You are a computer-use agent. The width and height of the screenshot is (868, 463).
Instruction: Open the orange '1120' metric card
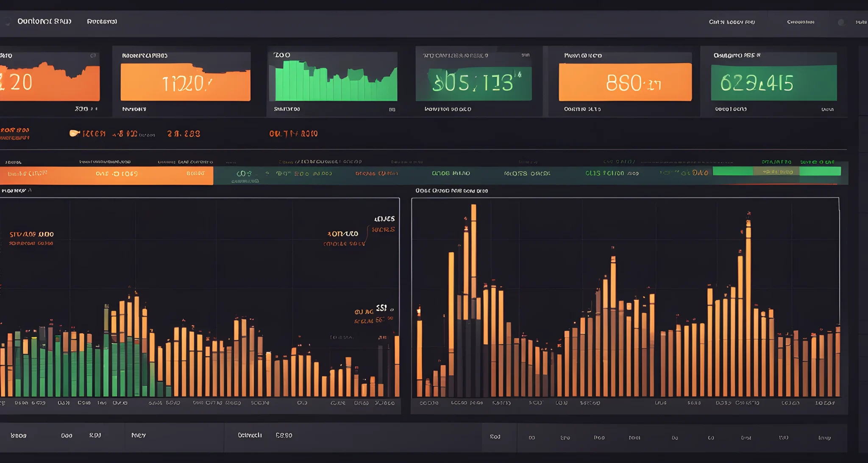(186, 82)
